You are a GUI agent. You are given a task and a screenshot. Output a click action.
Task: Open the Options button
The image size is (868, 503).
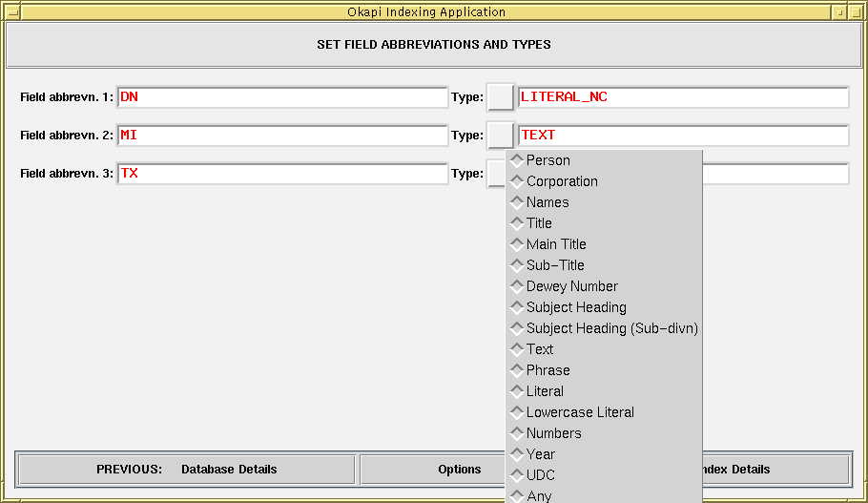(433, 470)
